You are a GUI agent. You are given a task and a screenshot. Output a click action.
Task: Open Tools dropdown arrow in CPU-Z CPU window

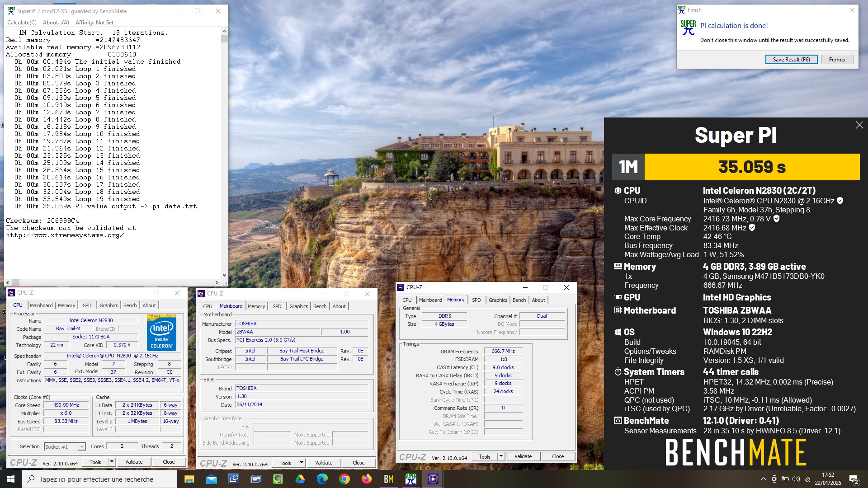click(x=112, y=462)
